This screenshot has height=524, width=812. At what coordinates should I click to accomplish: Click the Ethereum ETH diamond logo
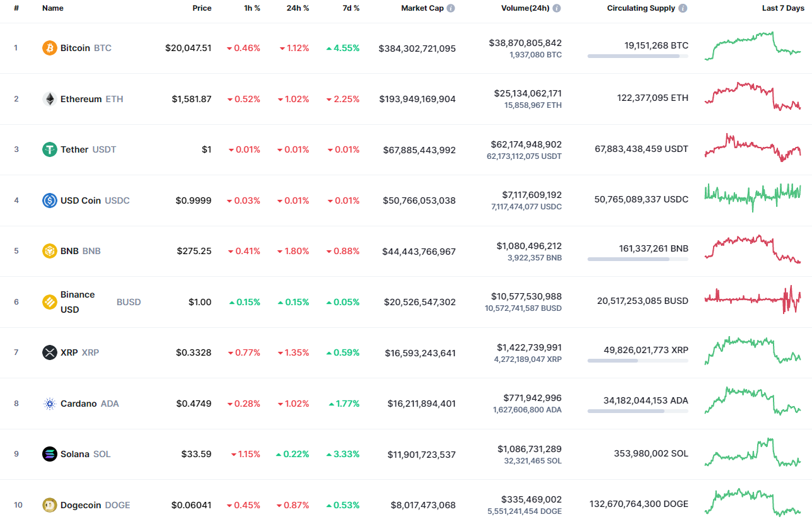(x=48, y=98)
